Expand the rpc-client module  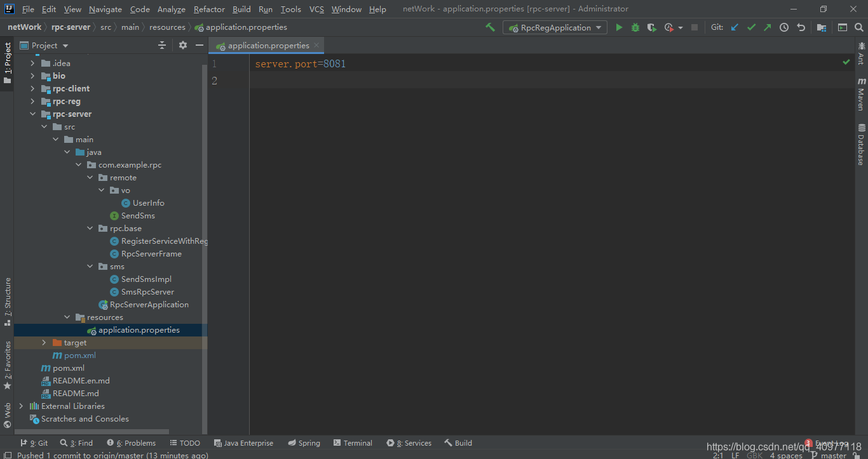point(32,88)
